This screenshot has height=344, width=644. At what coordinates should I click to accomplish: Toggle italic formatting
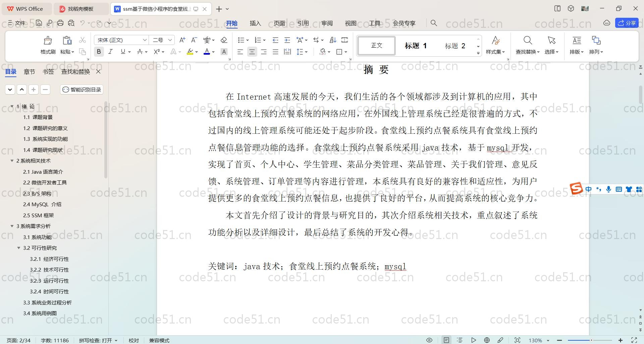point(110,52)
